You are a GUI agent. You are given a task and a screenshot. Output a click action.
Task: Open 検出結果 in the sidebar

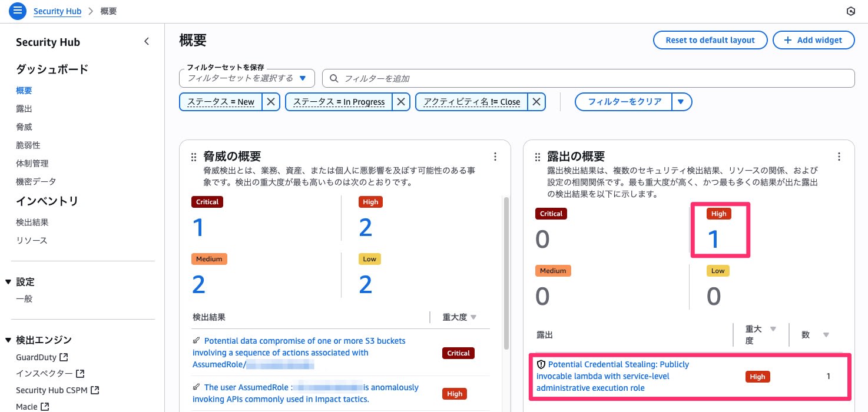pos(32,222)
